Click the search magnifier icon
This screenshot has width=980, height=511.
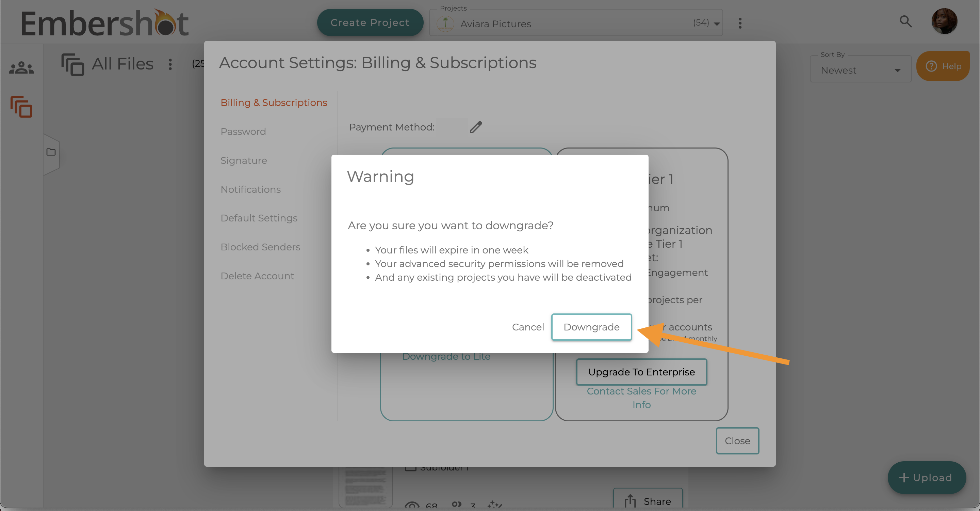(906, 22)
